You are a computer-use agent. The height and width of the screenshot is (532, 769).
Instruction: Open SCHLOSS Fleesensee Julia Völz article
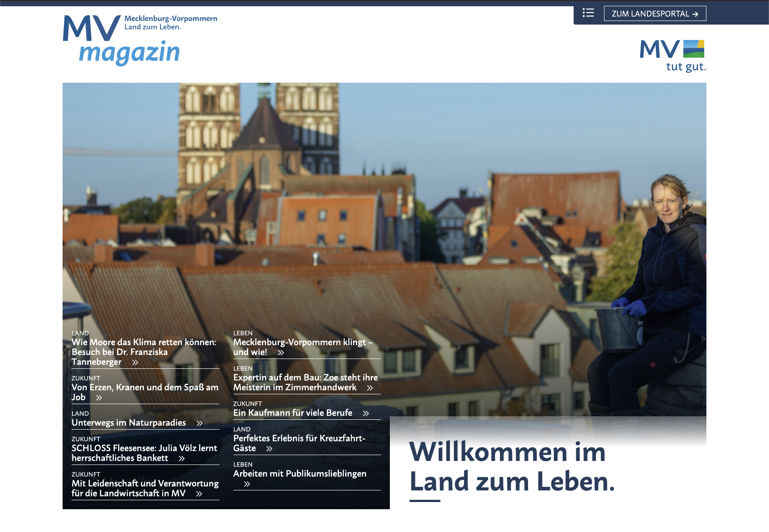pos(144,448)
